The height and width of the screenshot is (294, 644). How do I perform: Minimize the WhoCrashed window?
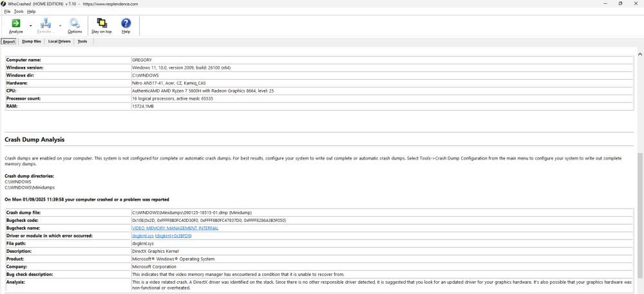[x=606, y=3]
